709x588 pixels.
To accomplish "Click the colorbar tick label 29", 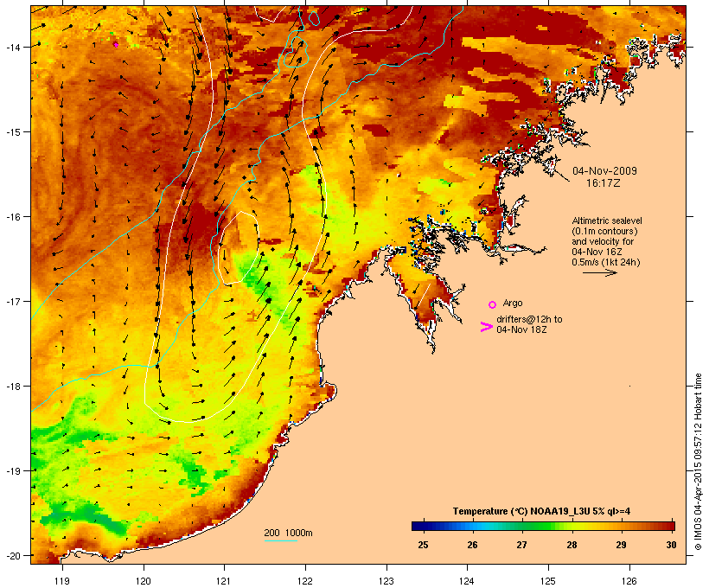I will tap(622, 545).
